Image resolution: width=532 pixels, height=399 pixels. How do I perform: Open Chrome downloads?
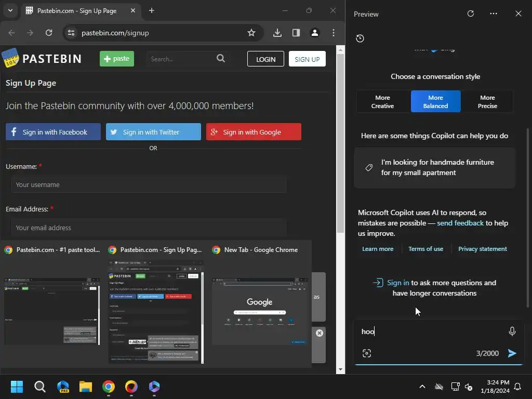277,33
